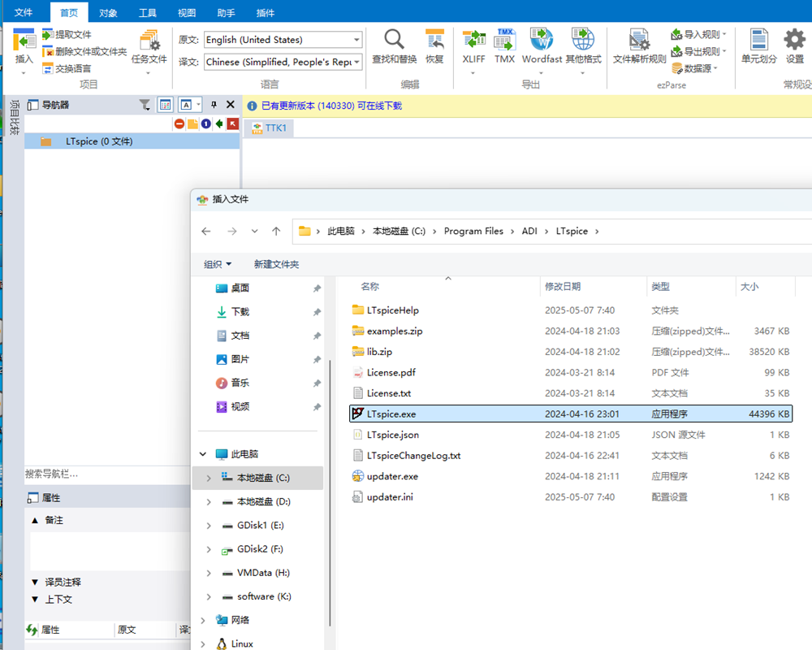Click 导入规则 in the ribbon
This screenshot has width=812, height=650.
point(698,35)
